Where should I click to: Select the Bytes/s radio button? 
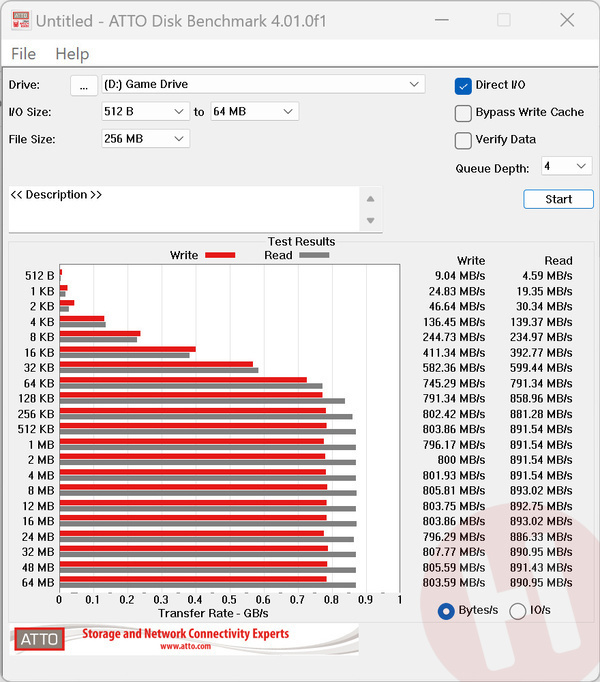(x=446, y=611)
